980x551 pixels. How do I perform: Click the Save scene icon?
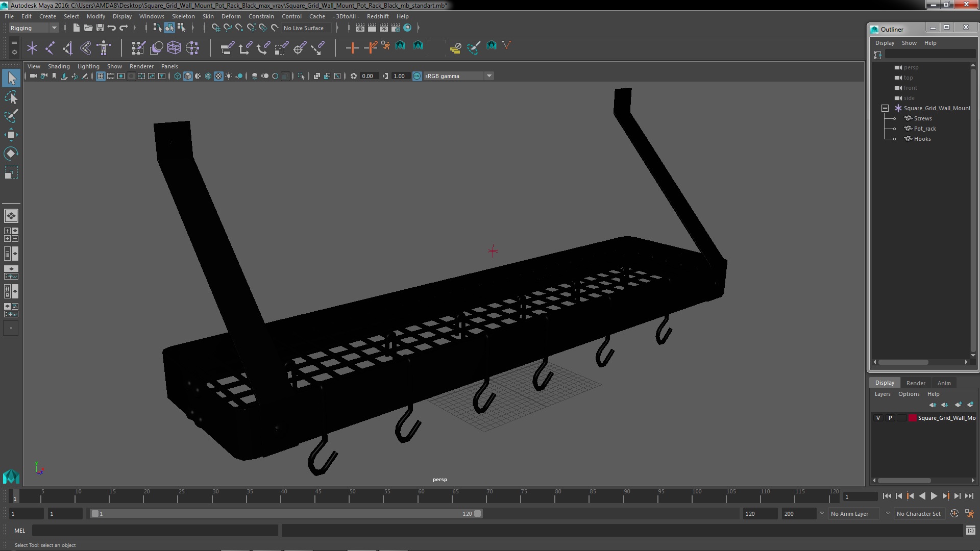click(x=100, y=28)
